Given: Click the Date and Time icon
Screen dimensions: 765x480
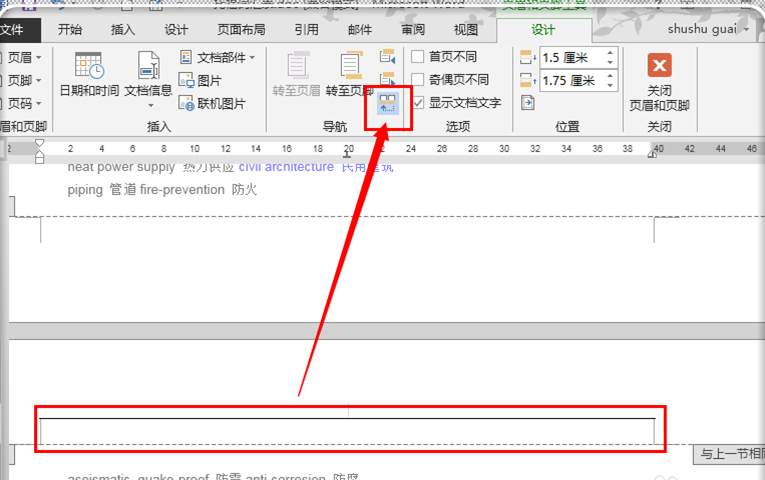Looking at the screenshot, I should coord(88,75).
